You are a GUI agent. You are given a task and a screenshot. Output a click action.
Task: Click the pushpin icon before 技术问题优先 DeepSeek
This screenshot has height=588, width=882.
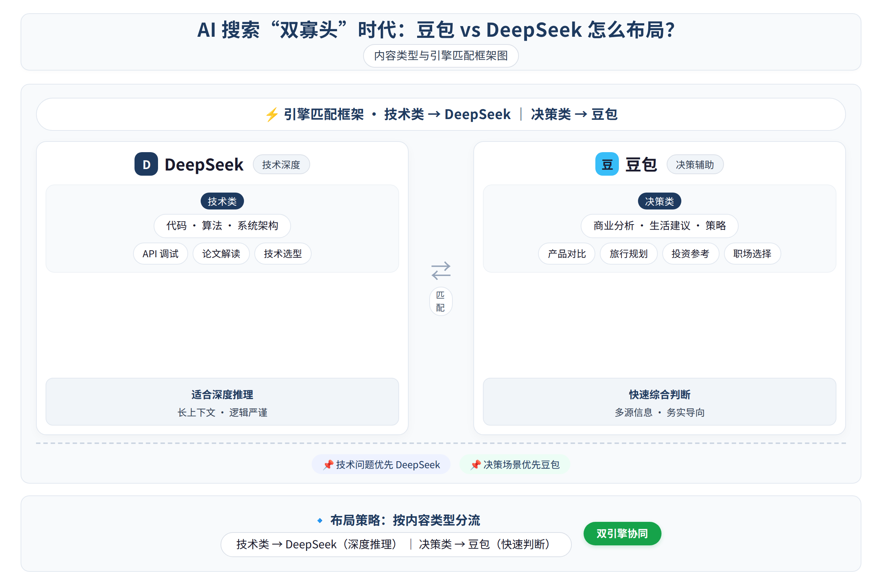tap(328, 465)
